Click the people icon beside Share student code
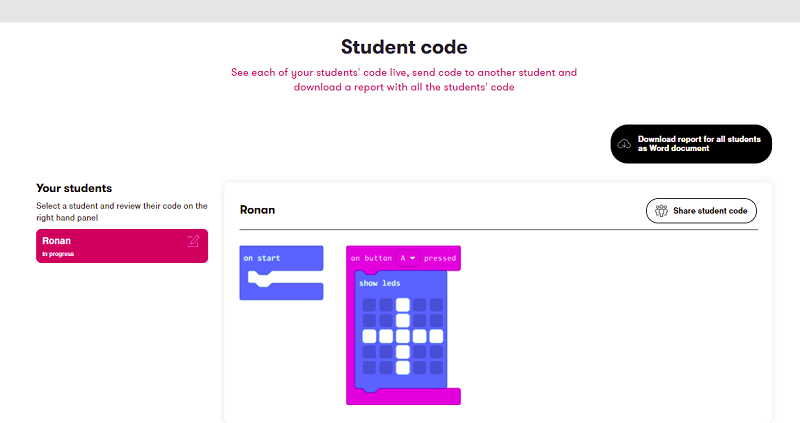The width and height of the screenshot is (800, 423). tap(661, 211)
